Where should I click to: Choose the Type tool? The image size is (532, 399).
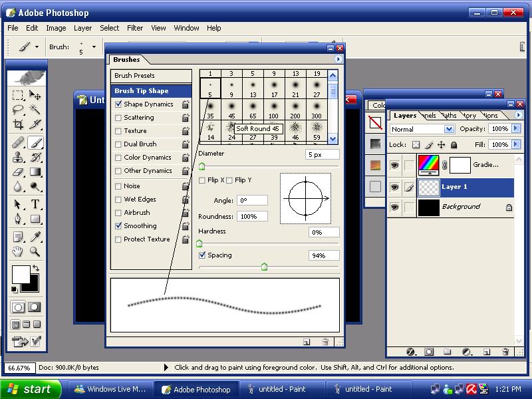click(35, 204)
